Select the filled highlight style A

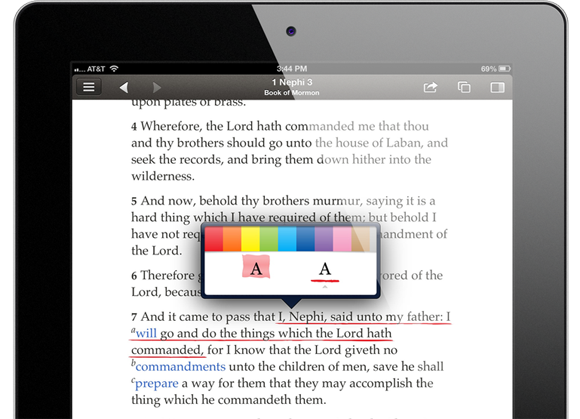(x=256, y=268)
